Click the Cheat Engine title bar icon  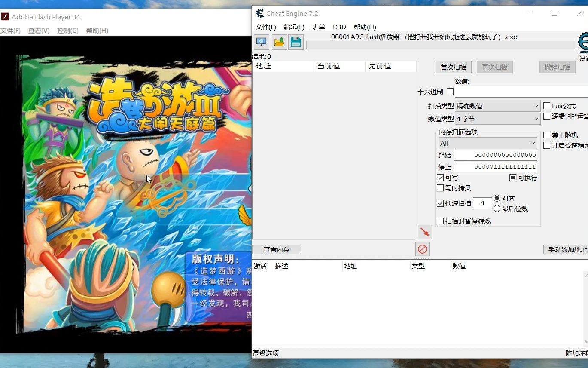260,13
